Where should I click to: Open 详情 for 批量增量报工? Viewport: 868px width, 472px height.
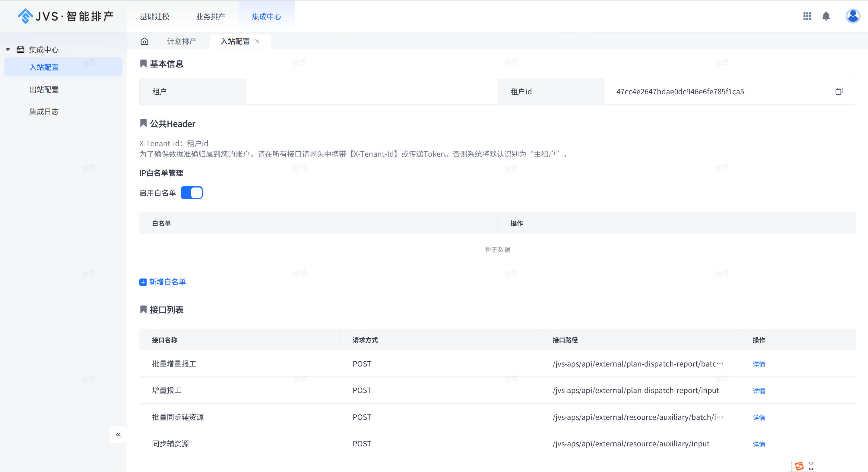coord(759,364)
